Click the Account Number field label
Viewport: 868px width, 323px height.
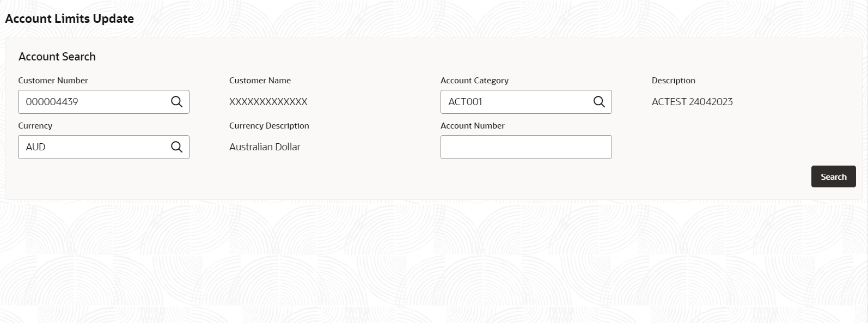click(473, 126)
